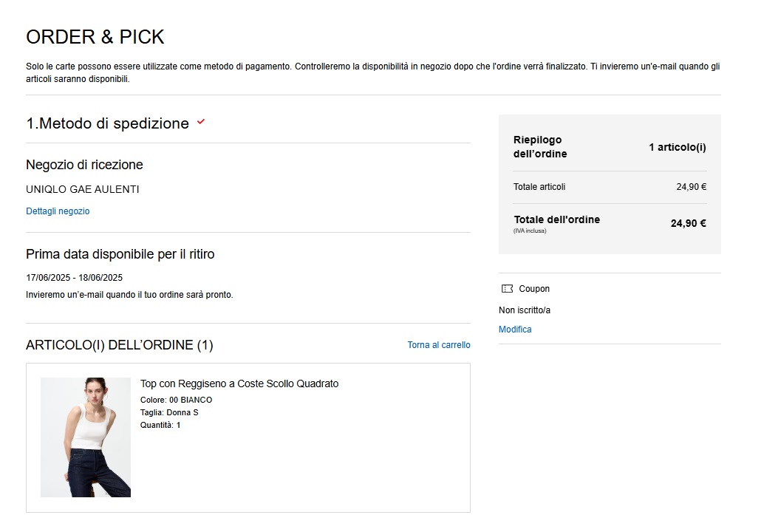The image size is (761, 532).
Task: Click the bold 24,90 € order total
Action: click(689, 223)
